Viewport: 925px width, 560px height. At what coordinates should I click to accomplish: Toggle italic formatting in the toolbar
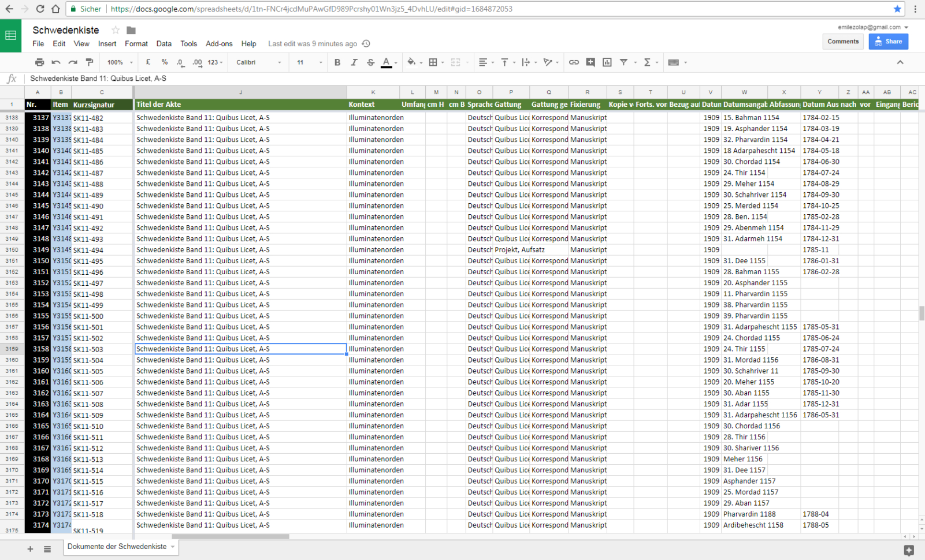pyautogui.click(x=354, y=62)
